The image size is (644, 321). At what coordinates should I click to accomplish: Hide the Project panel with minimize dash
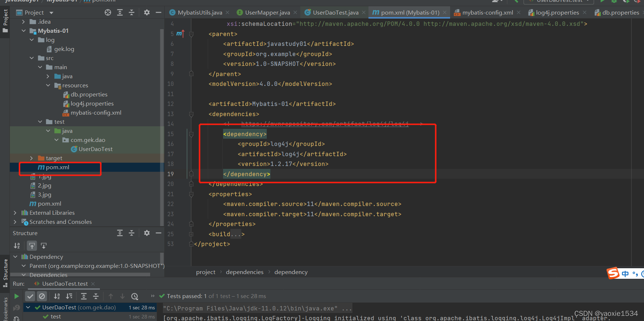[159, 12]
